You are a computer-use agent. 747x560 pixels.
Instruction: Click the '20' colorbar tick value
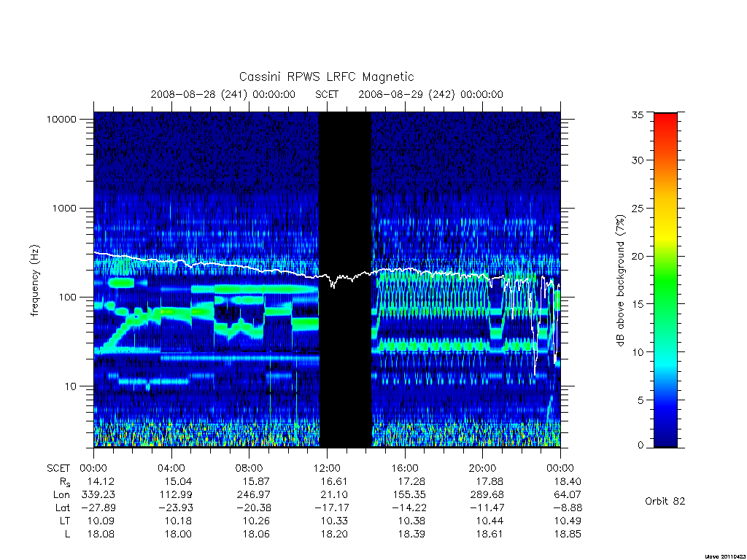click(637, 256)
